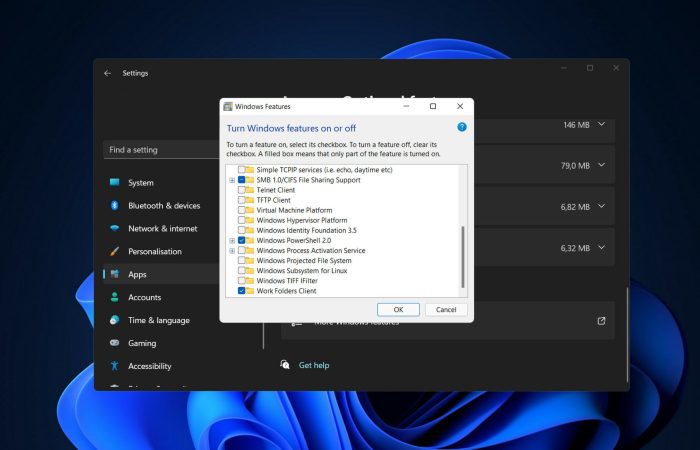The width and height of the screenshot is (700, 450).
Task: Click the Virtual Machine Platform folder icon
Action: (250, 210)
